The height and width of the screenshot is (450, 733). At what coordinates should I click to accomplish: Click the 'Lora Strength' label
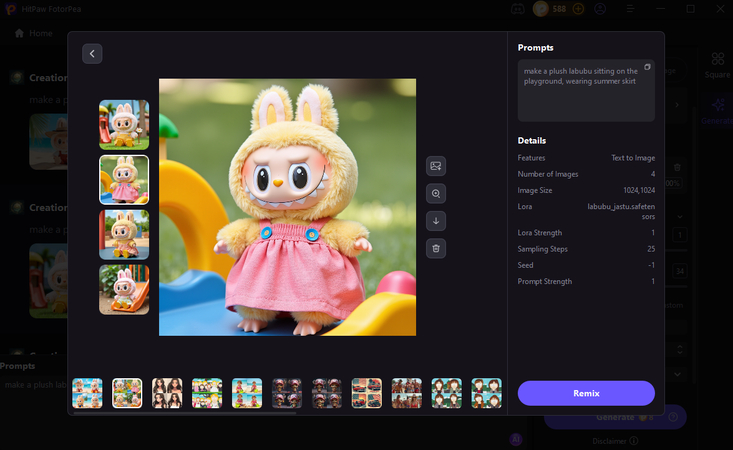(x=539, y=233)
